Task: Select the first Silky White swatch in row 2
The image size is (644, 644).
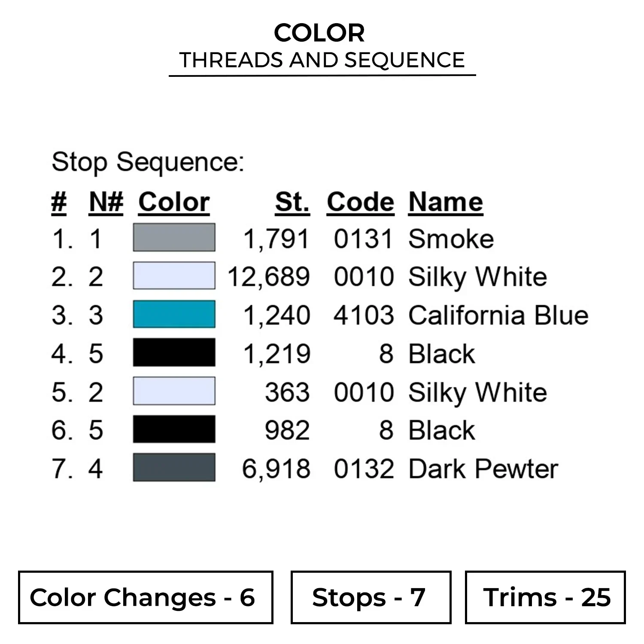Action: coord(174,276)
